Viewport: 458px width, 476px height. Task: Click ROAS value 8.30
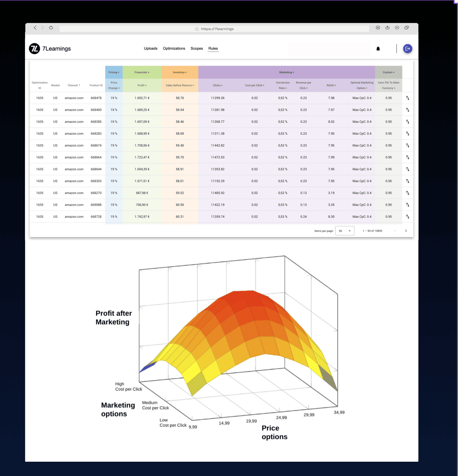tap(331, 217)
